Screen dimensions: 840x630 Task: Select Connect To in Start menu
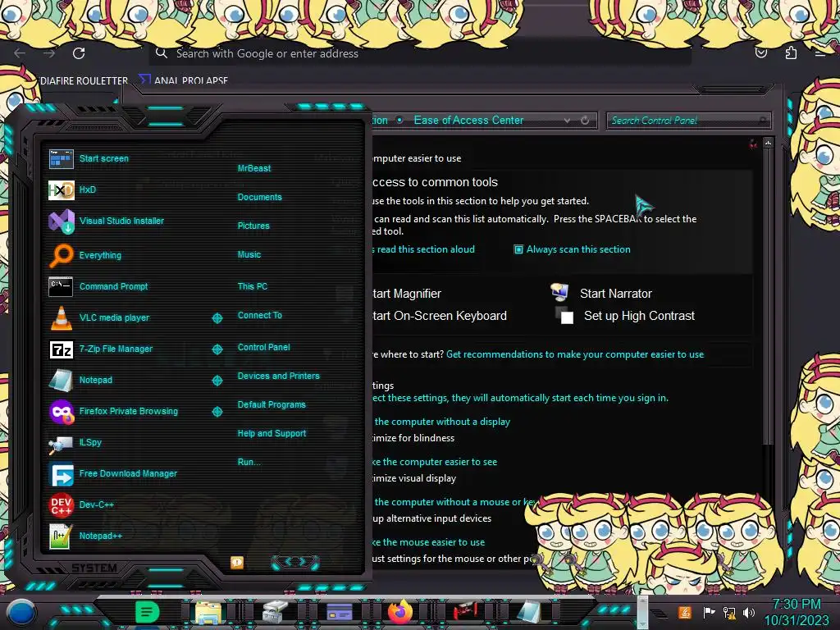pos(259,316)
